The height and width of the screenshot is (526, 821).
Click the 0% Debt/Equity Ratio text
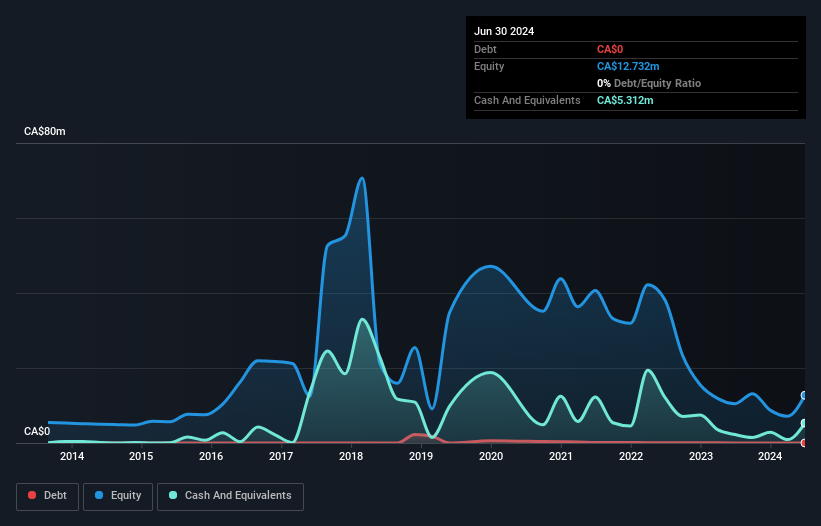pos(649,83)
